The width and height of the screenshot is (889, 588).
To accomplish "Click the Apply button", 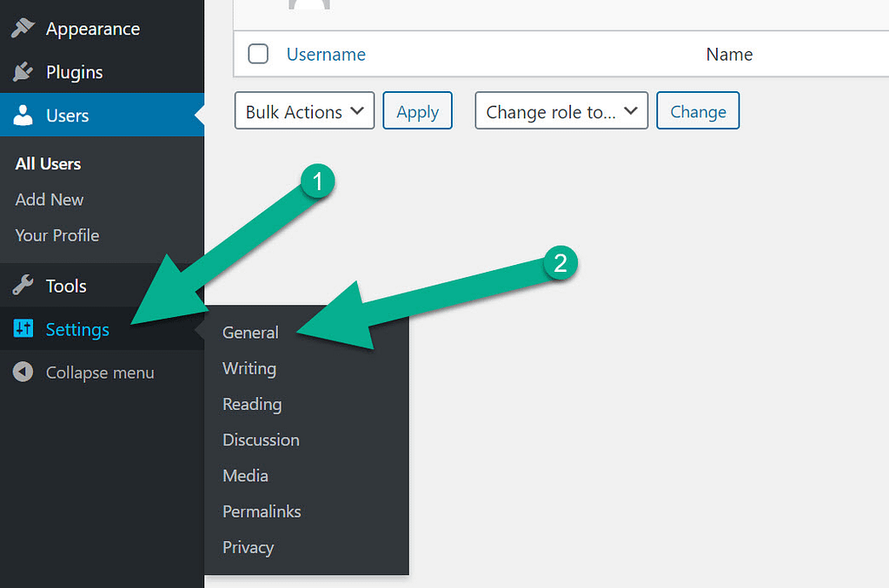I will (417, 110).
